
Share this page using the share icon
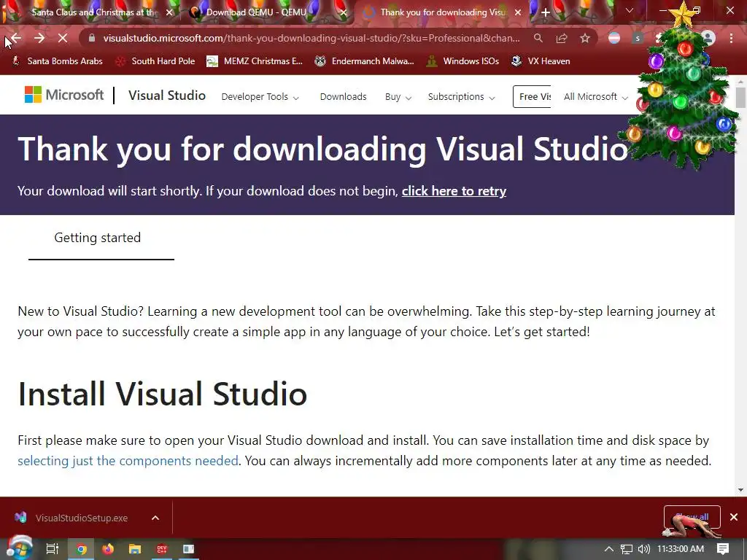click(x=562, y=38)
